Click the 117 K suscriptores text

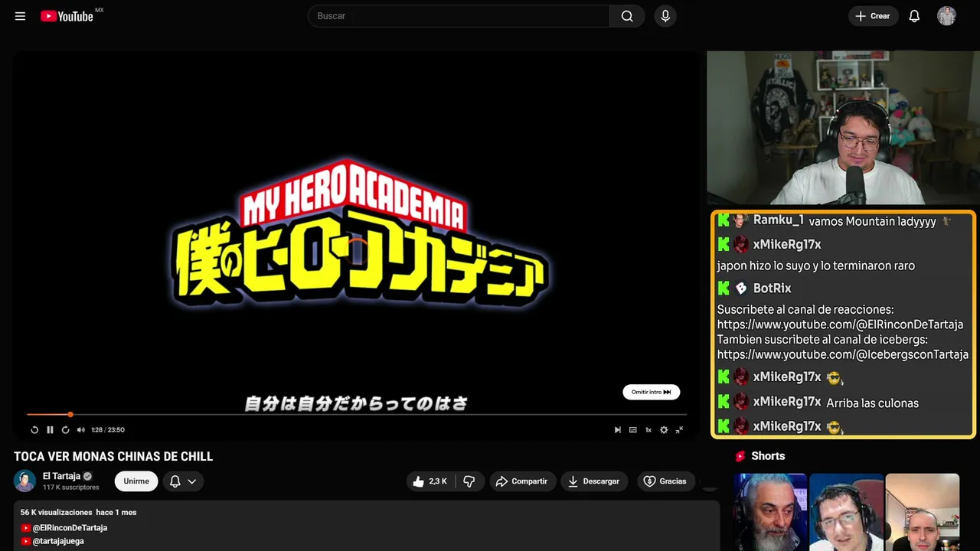point(71,487)
